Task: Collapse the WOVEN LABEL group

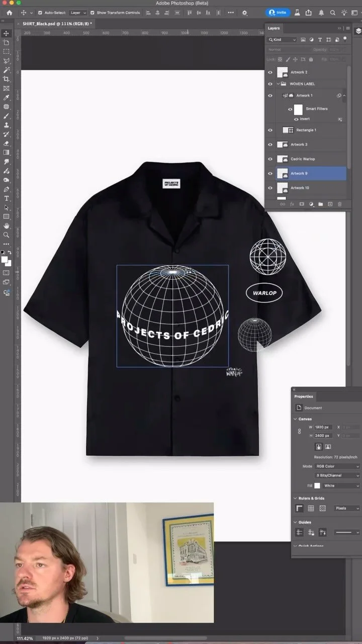Action: point(278,84)
